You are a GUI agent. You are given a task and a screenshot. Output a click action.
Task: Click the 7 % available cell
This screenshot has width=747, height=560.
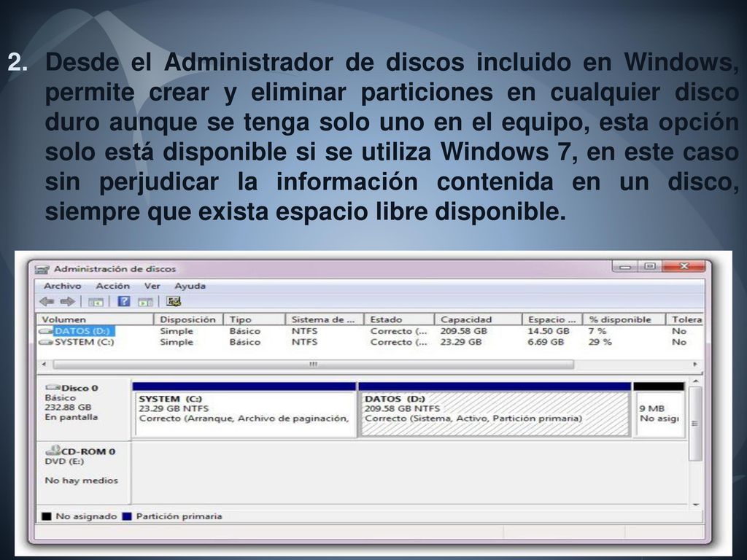(597, 331)
